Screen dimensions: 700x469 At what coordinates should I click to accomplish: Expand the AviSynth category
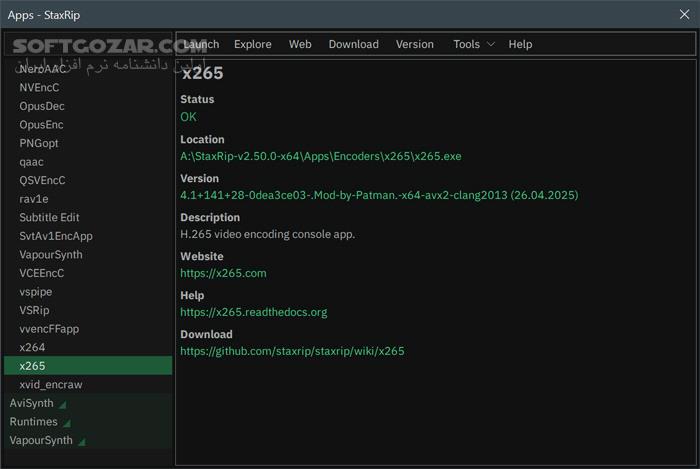(x=31, y=403)
